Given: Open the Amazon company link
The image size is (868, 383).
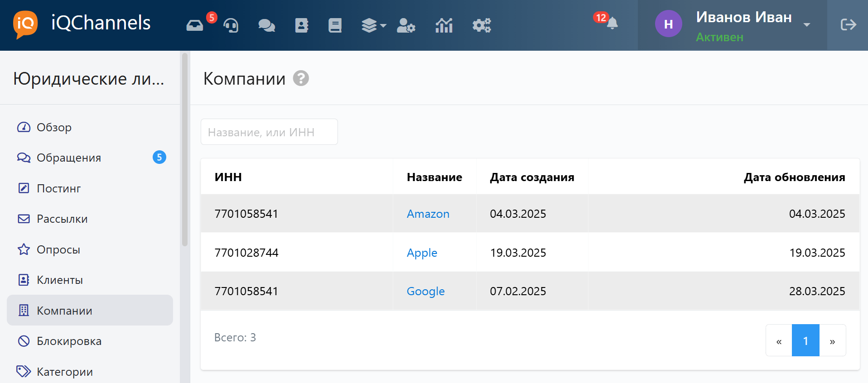Looking at the screenshot, I should click(428, 214).
